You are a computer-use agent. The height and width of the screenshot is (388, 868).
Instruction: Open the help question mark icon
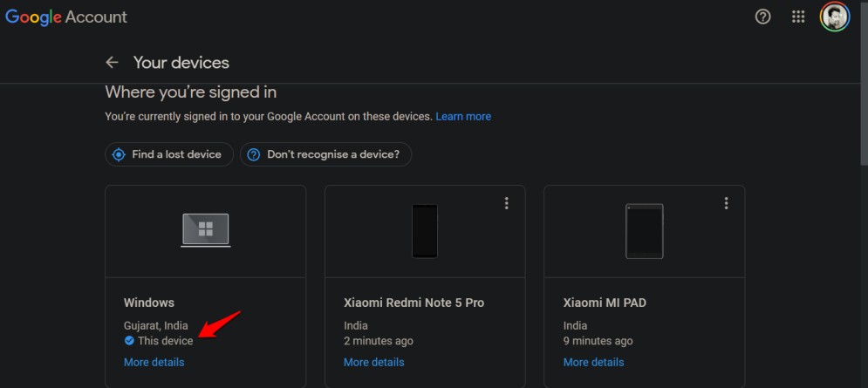pyautogui.click(x=762, y=17)
